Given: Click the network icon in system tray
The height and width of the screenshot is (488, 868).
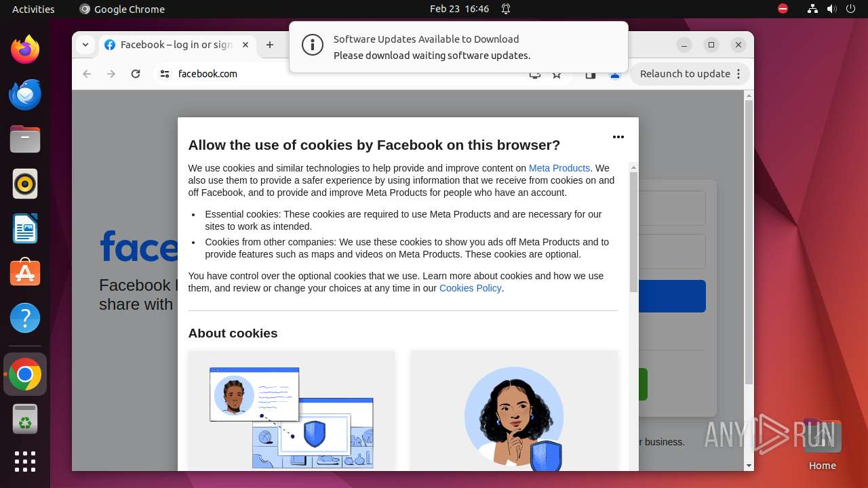Looking at the screenshot, I should pos(812,9).
